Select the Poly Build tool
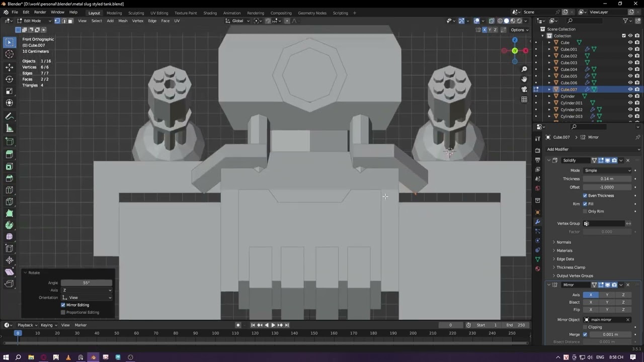Viewport: 644px width, 362px height. coord(9,213)
